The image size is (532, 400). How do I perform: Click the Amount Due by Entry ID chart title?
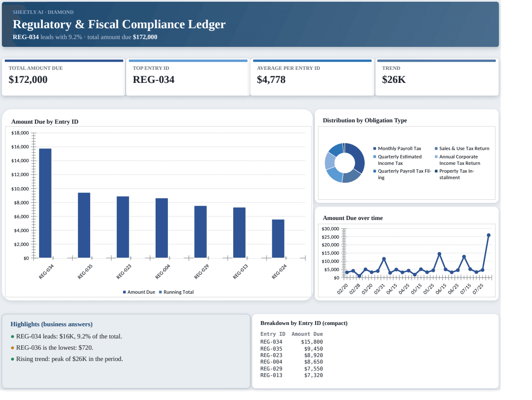(x=45, y=121)
